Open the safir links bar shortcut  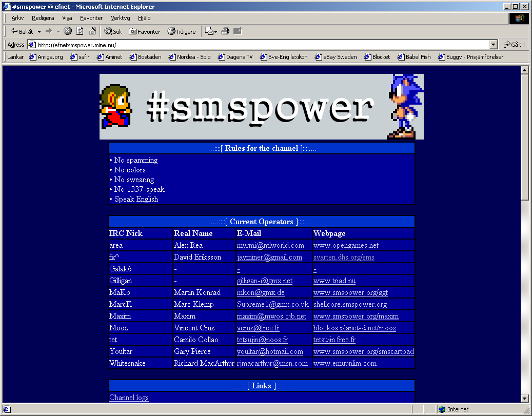tap(80, 57)
